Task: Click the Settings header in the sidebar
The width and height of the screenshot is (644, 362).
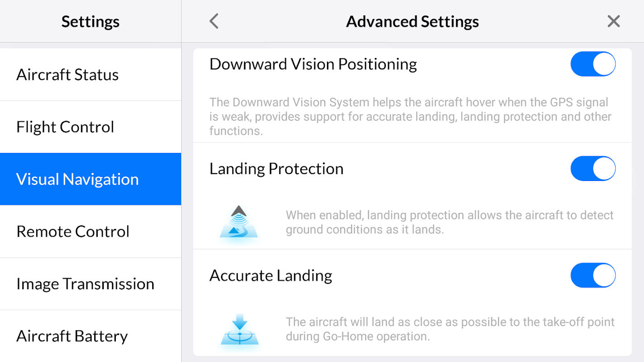Action: [91, 22]
